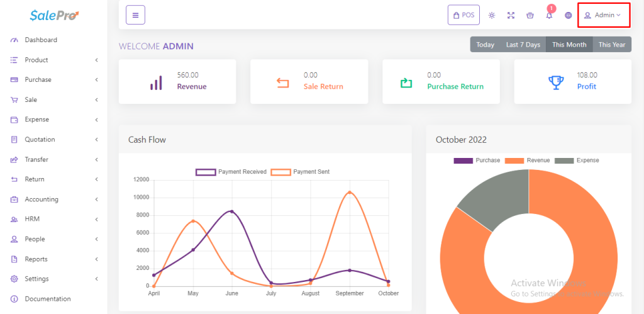Select the Last 7 Days tab

pos(523,45)
